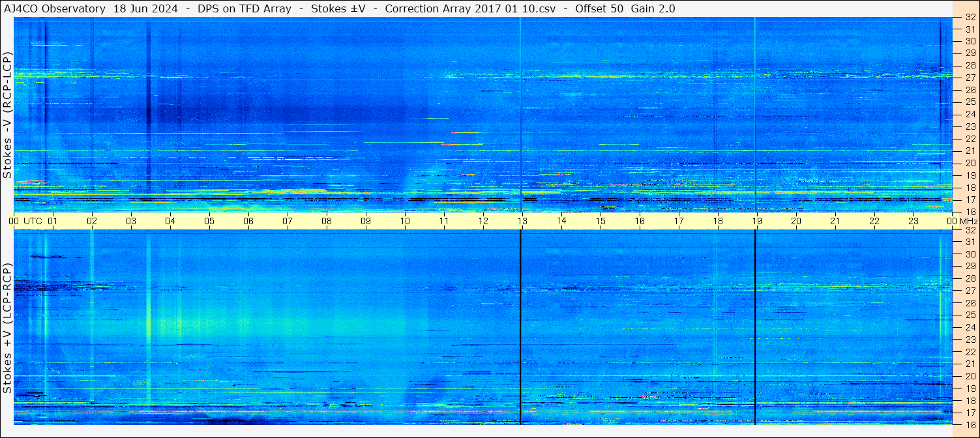980x438 pixels.
Task: Select the 12 hour mark on time axis
Action: pos(483,221)
